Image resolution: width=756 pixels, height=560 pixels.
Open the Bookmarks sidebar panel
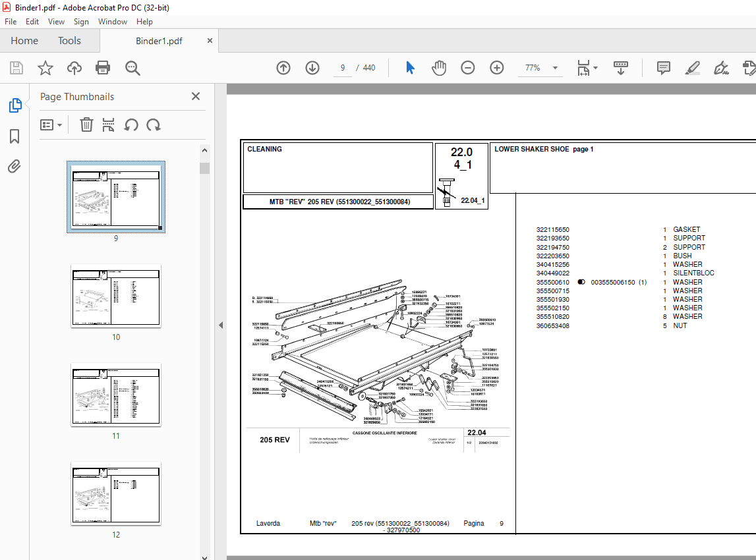[x=15, y=136]
